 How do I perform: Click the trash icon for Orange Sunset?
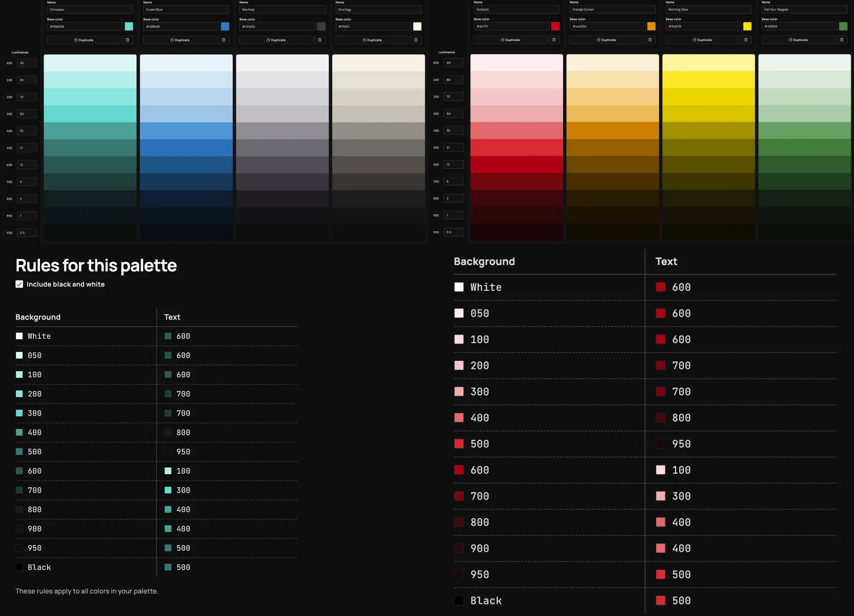point(650,40)
